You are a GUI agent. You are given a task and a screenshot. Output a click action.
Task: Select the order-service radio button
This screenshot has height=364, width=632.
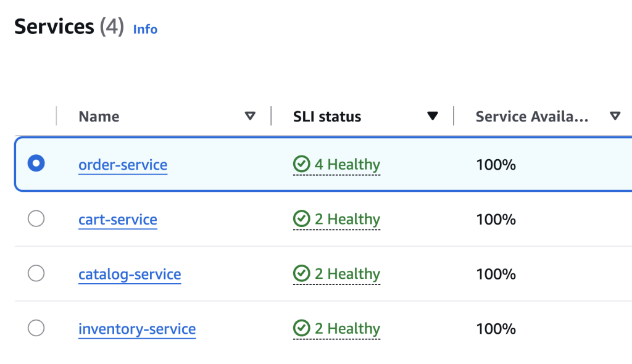(x=36, y=163)
